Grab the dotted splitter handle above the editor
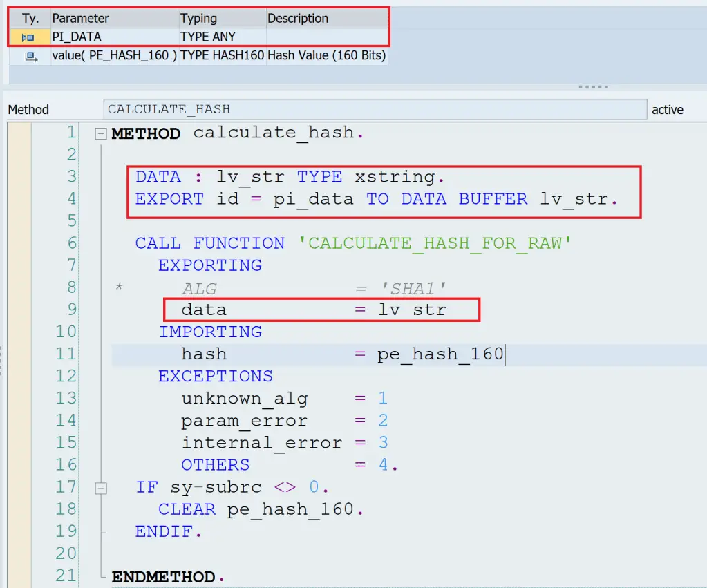The image size is (707, 588). (592, 87)
